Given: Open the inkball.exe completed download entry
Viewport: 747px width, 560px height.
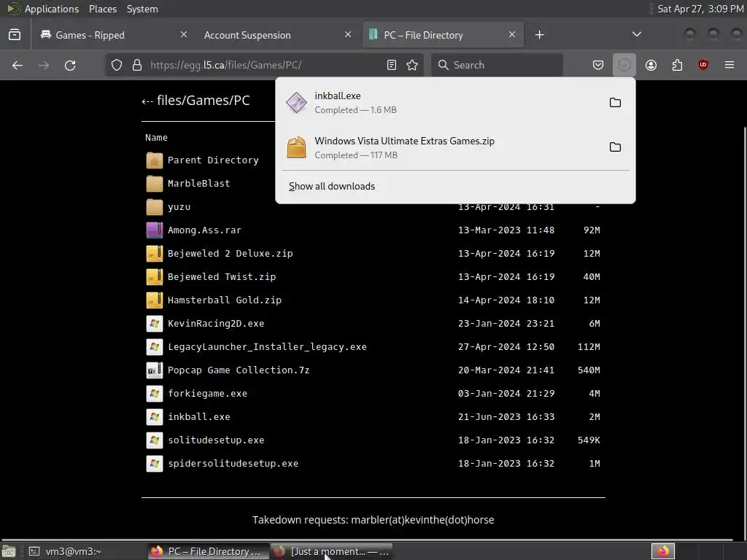Looking at the screenshot, I should point(441,102).
